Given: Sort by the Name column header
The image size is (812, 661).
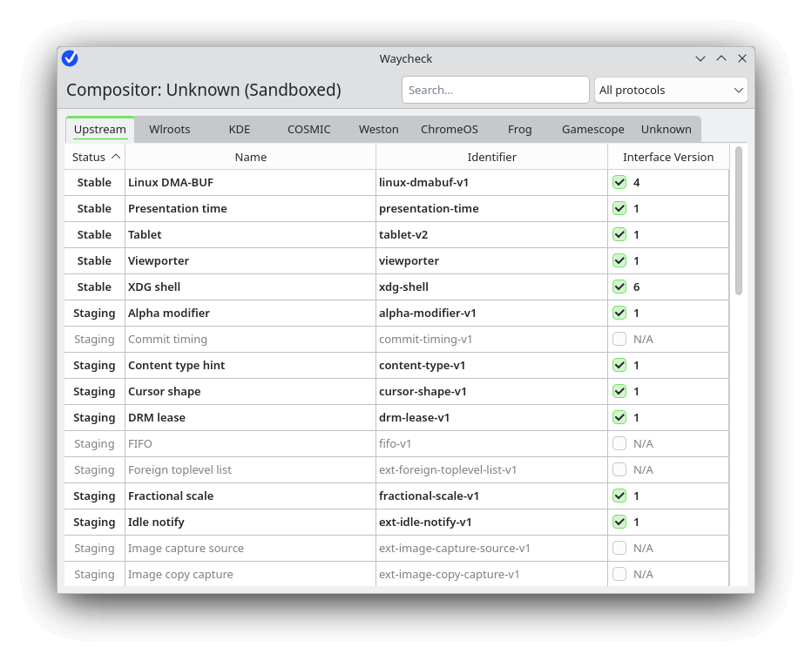Looking at the screenshot, I should tap(251, 157).
